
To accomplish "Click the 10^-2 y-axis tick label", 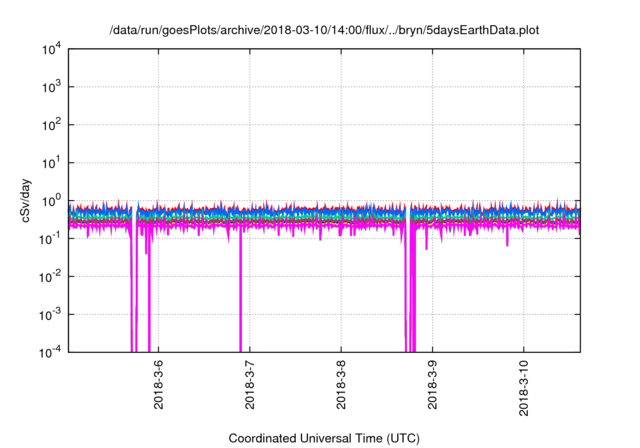I will [x=50, y=277].
